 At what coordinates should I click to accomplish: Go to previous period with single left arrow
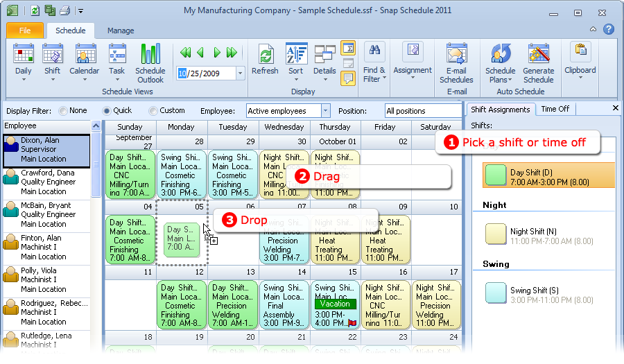(x=200, y=53)
